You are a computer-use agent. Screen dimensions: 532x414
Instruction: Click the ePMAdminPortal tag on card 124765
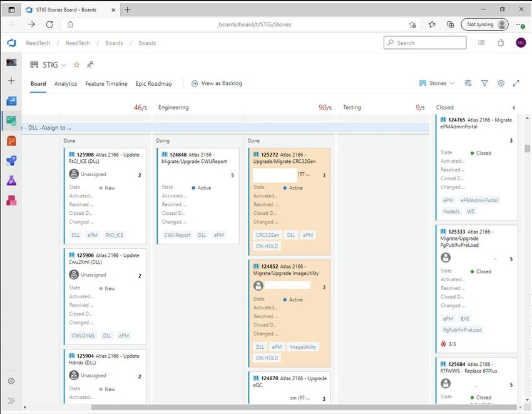point(479,200)
